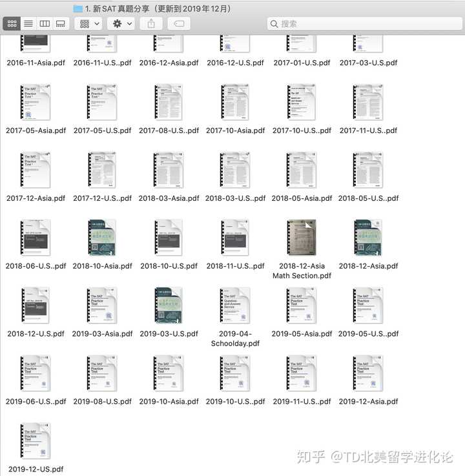Select 2018-11-U.S..pdf file icon
Viewport: 465px width, 476px height.
click(235, 238)
